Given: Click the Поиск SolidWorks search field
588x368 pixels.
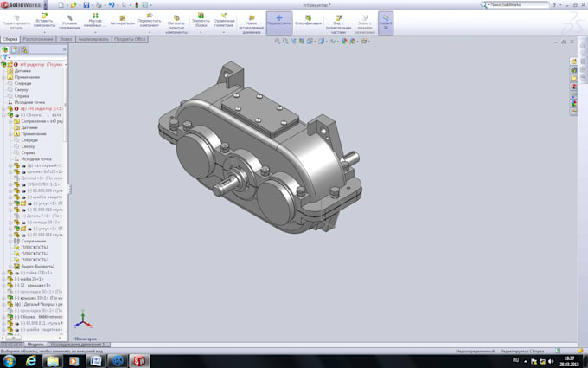Looking at the screenshot, I should click(x=519, y=5).
